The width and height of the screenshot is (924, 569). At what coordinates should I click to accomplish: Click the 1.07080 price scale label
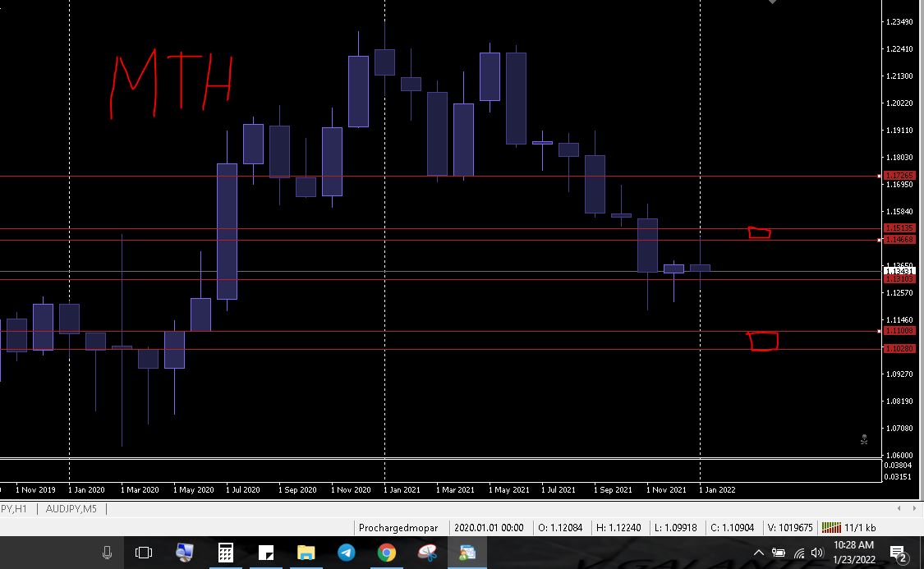(899, 429)
